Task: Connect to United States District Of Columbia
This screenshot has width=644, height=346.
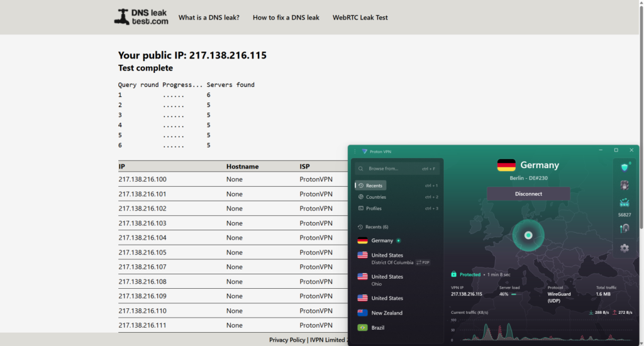Action: coord(397,259)
